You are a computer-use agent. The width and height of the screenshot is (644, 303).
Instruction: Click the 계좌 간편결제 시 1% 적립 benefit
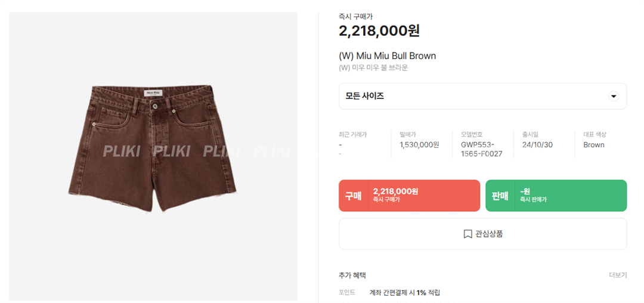[x=405, y=293]
